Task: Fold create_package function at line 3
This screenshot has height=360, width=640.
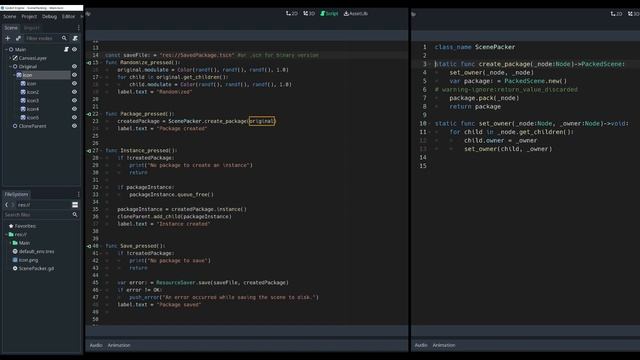Action: click(x=430, y=64)
